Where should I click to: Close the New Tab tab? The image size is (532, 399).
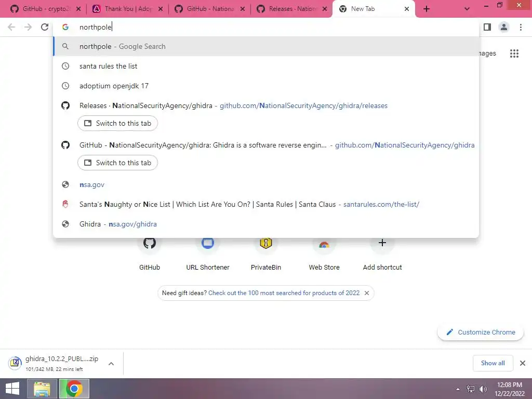coord(407,9)
